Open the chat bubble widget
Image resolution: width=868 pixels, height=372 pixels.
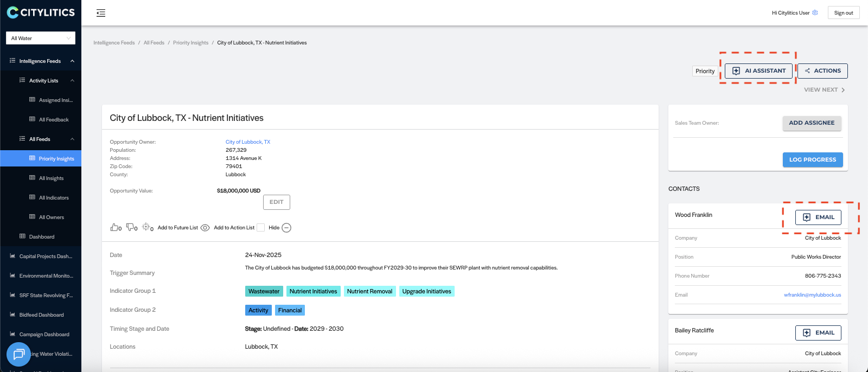[x=18, y=355]
